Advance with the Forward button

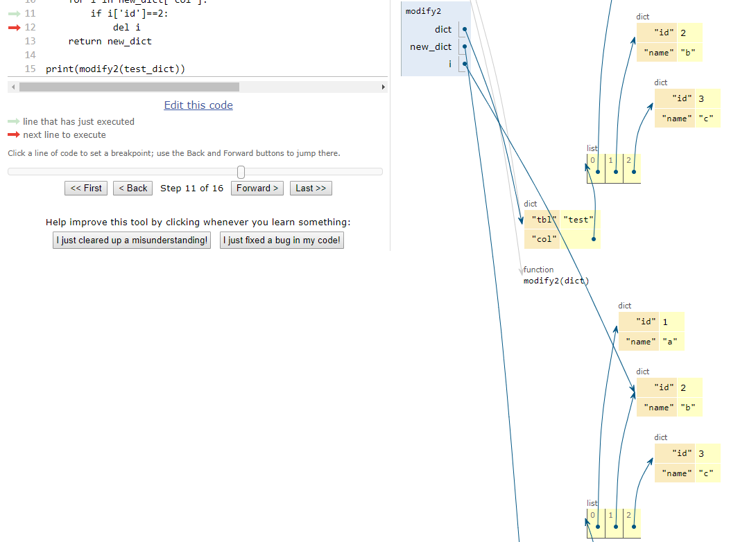click(257, 189)
